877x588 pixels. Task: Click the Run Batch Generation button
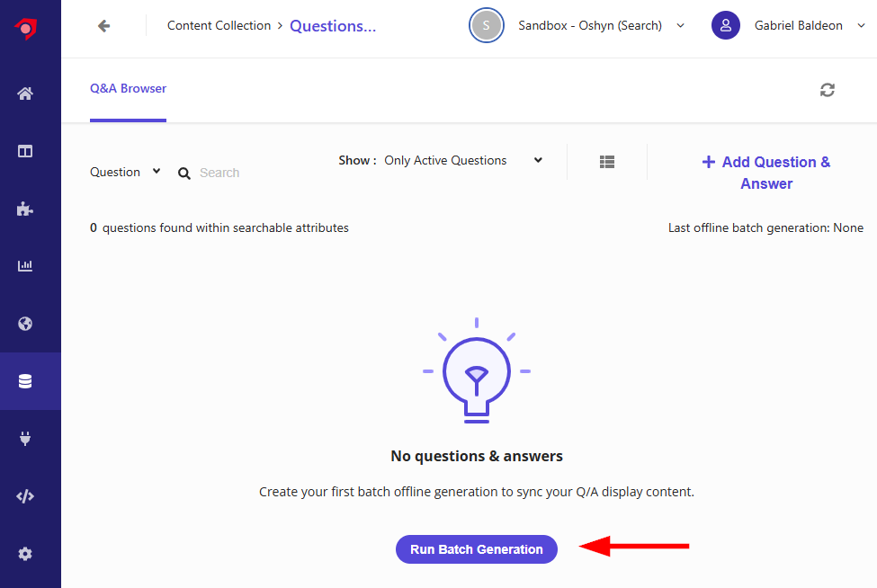point(477,549)
